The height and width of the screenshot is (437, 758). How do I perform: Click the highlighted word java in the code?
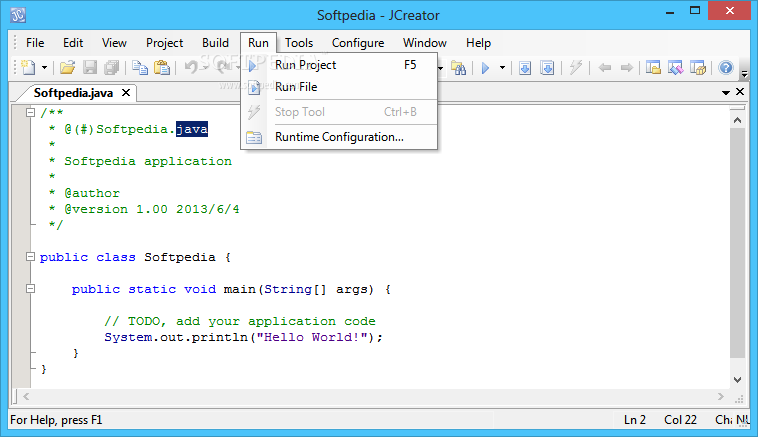click(x=192, y=129)
